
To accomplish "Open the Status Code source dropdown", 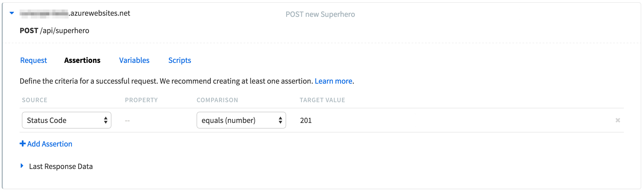I will 67,120.
